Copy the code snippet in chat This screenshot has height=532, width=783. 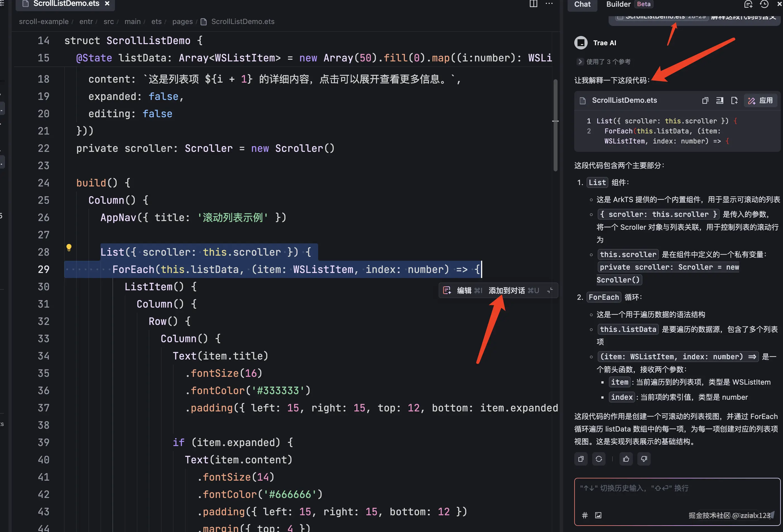[x=705, y=100]
